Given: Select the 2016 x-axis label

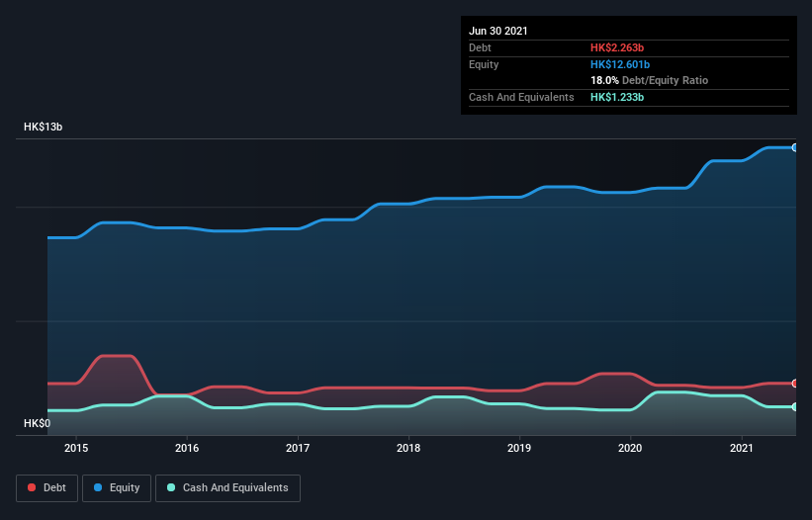Looking at the screenshot, I should (x=187, y=448).
